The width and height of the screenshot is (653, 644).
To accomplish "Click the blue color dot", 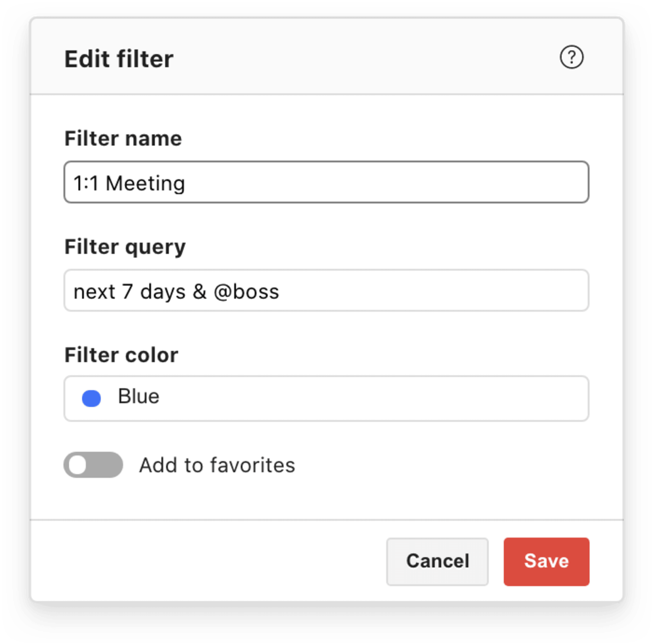I will (x=91, y=398).
